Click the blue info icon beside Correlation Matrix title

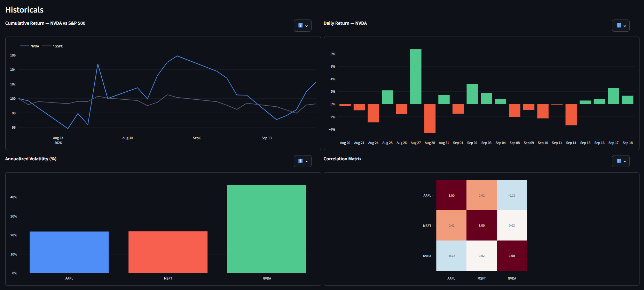[619, 161]
